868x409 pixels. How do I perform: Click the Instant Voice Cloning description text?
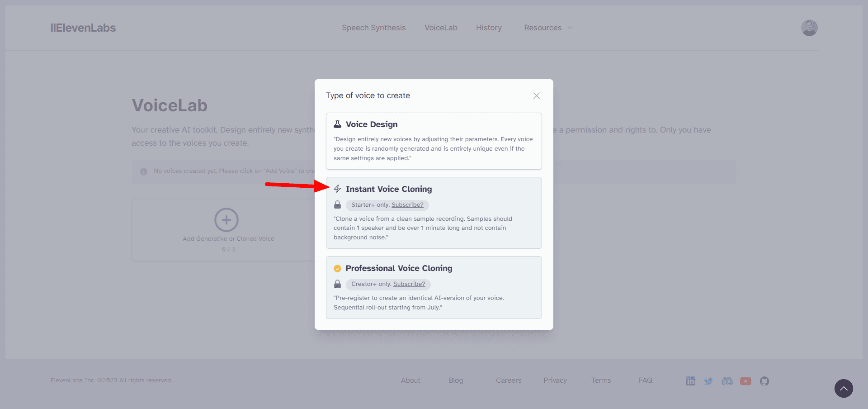click(423, 228)
